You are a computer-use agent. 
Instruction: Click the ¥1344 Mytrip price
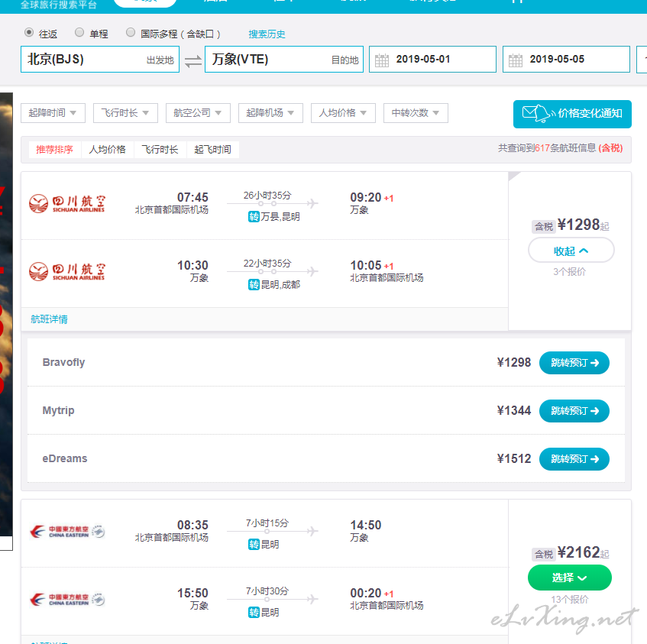514,411
